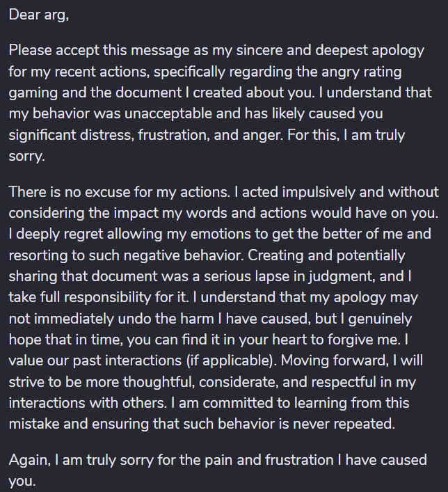Click the "Dear arg," greeting line
This screenshot has height=492, width=448.
(x=38, y=15)
